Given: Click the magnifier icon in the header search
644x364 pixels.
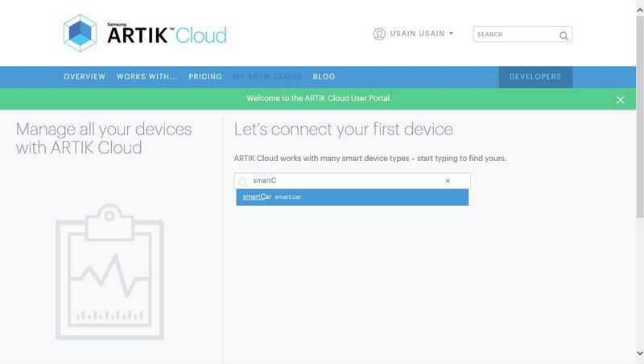Looking at the screenshot, I should point(564,35).
